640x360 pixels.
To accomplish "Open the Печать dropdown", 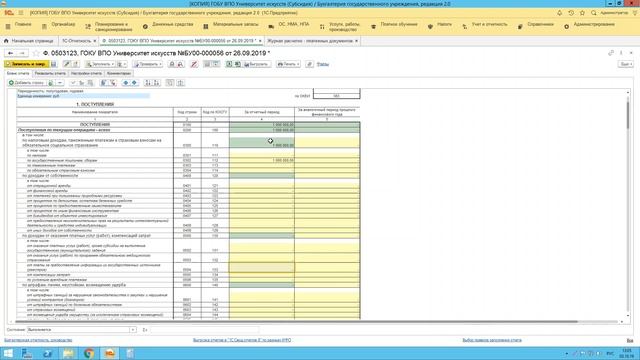I will tap(288, 64).
